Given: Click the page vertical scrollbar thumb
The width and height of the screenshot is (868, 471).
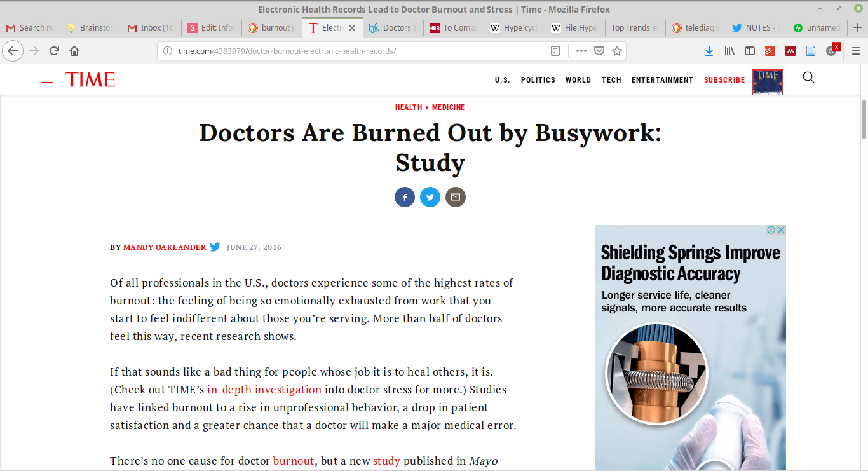Looking at the screenshot, I should tap(864, 119).
